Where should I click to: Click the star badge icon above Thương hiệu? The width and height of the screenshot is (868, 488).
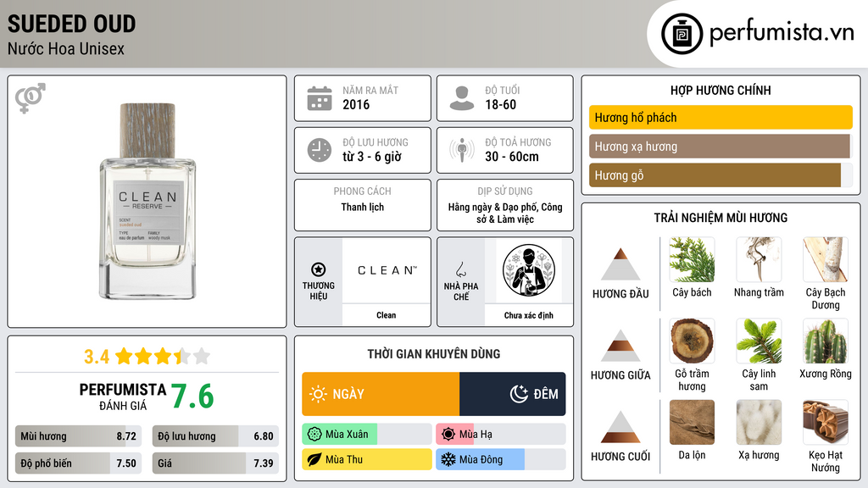point(319,269)
